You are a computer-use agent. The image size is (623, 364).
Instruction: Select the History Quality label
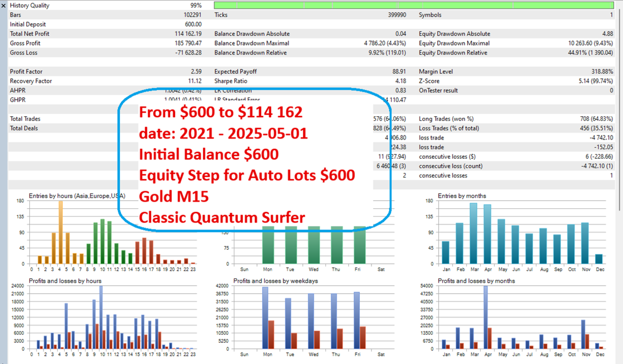pos(30,6)
